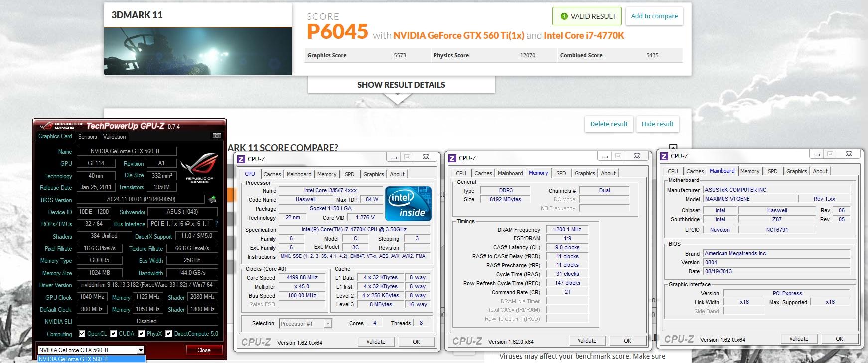Uncheck the DirectCompute 5.0 checkbox in GPU-Z
The width and height of the screenshot is (868, 363).
(x=169, y=334)
